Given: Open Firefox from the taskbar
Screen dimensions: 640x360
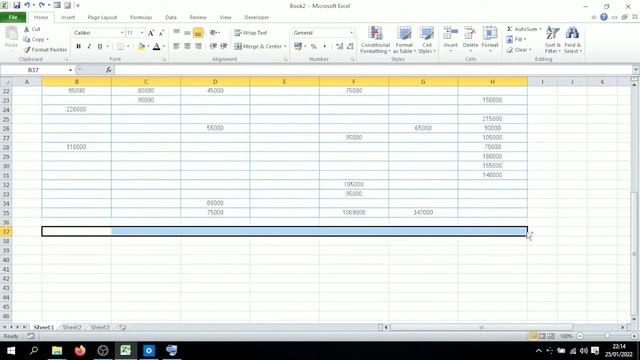Looking at the screenshot, I should (x=80, y=351).
